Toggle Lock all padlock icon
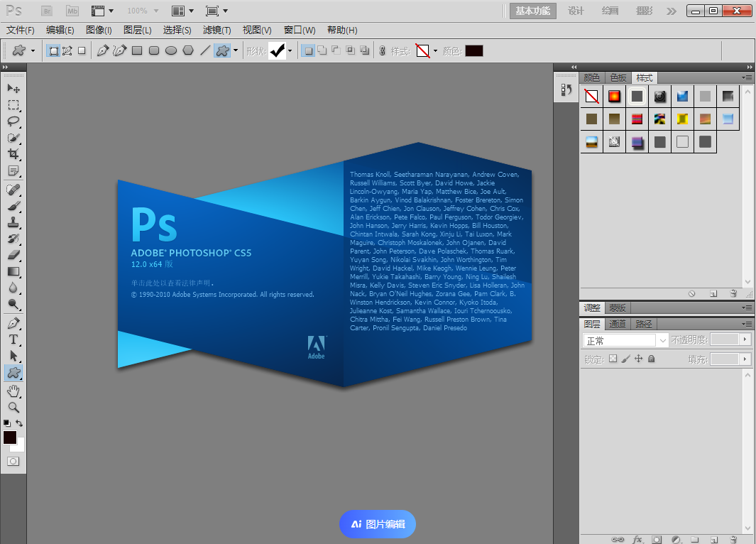 (652, 359)
